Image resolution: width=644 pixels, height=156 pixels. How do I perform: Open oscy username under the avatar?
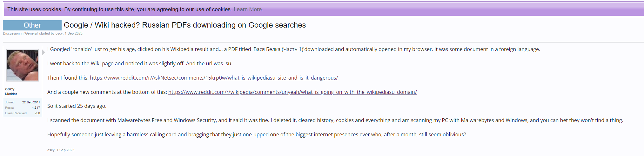pyautogui.click(x=10, y=89)
